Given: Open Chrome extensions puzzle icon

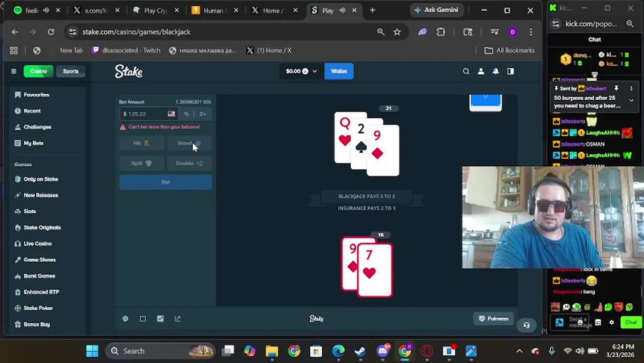Looking at the screenshot, I should click(x=441, y=32).
